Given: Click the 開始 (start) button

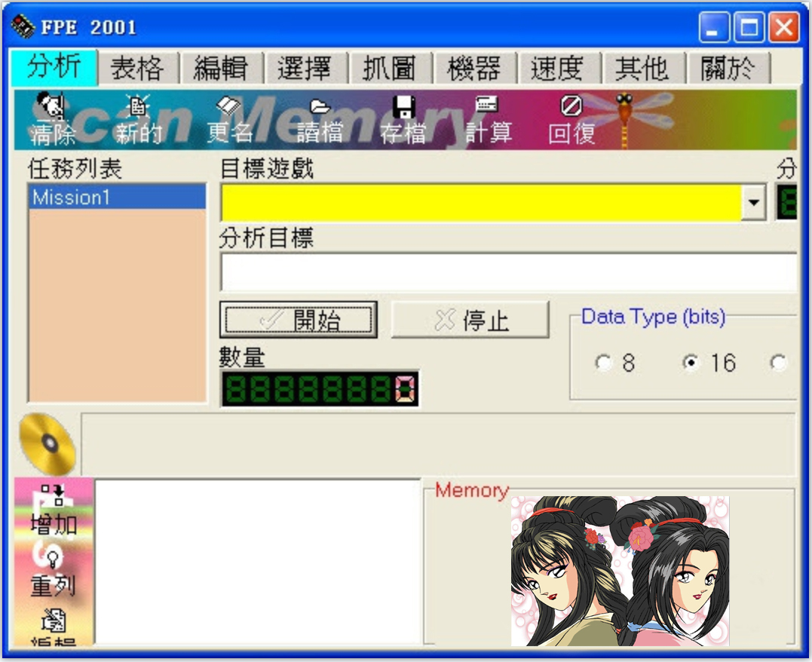Looking at the screenshot, I should [299, 320].
